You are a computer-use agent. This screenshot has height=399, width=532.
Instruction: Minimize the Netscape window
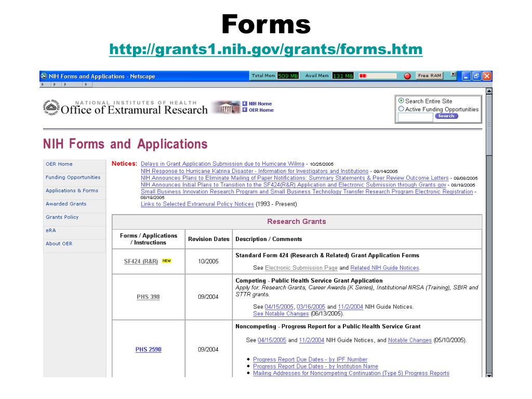pyautogui.click(x=466, y=76)
